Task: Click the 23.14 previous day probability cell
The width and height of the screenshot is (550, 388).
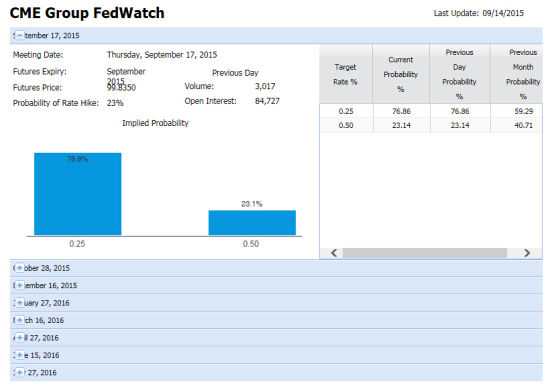Action: click(460, 125)
